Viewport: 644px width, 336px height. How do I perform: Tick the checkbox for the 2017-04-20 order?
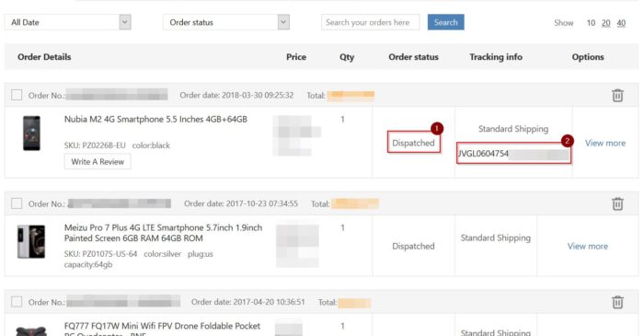coord(17,302)
